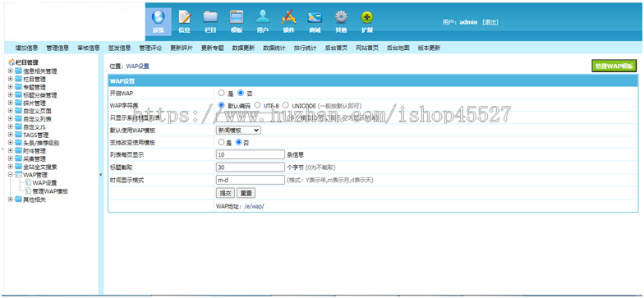Viewport: 644px width, 298px height.
Task: Click the 提交 submit button
Action: [225, 193]
